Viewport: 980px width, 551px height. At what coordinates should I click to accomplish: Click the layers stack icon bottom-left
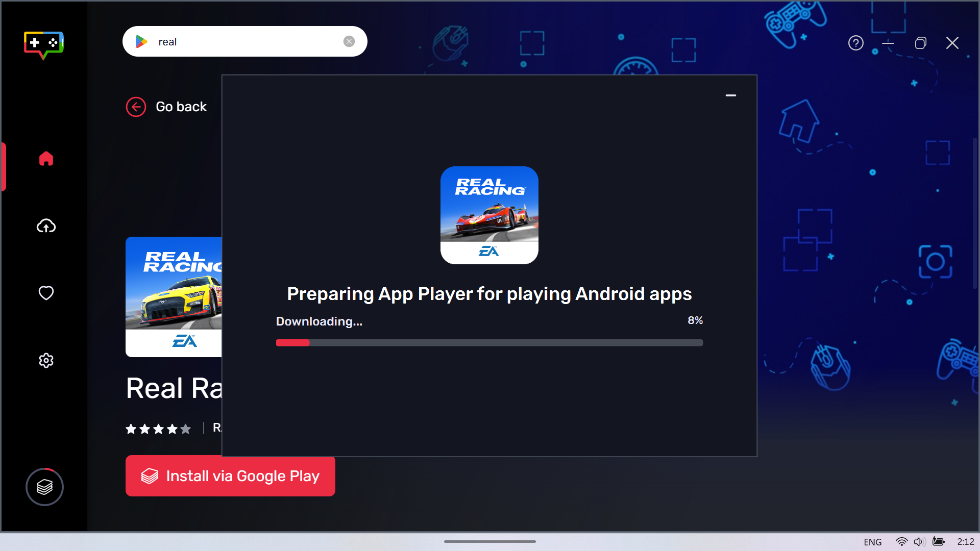[45, 486]
